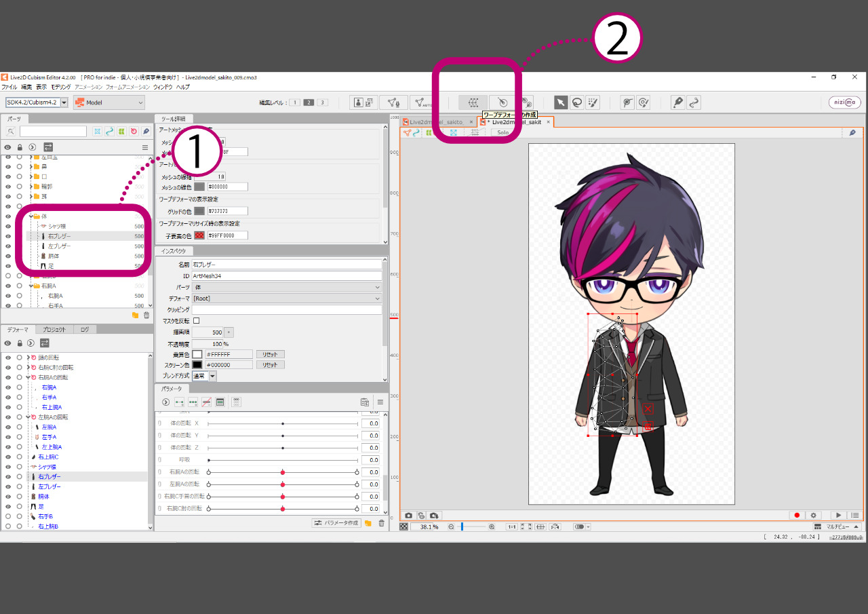
Task: Select the brush selection tool
Action: [x=593, y=102]
